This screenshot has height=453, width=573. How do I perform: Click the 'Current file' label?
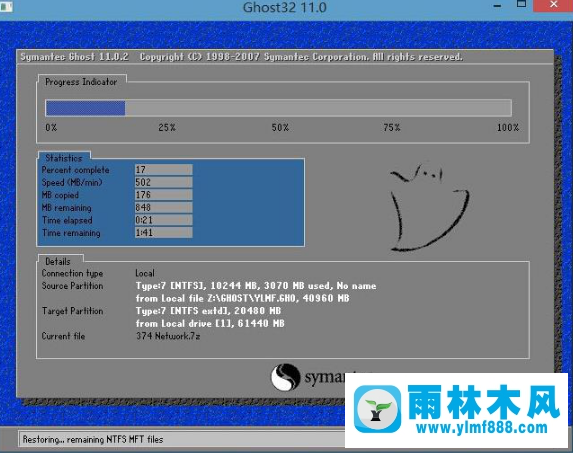pyautogui.click(x=63, y=336)
